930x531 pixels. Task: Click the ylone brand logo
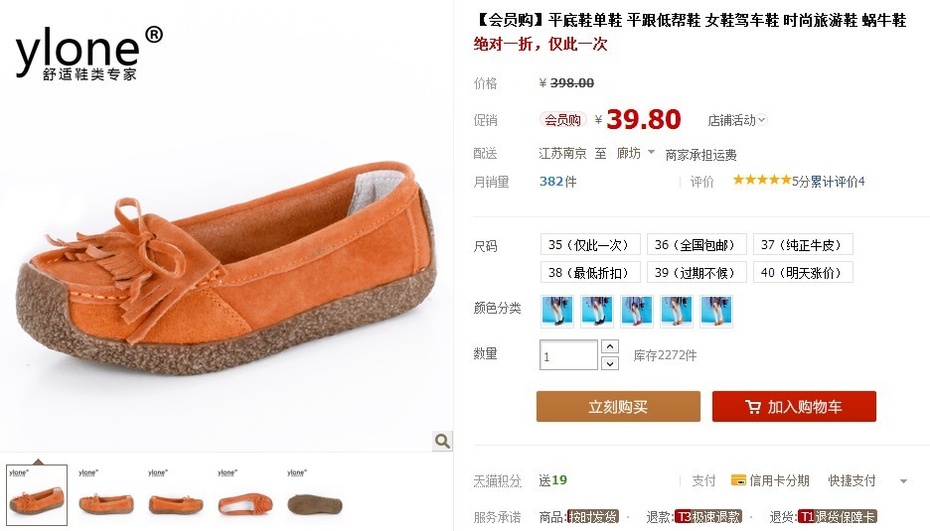tap(88, 53)
